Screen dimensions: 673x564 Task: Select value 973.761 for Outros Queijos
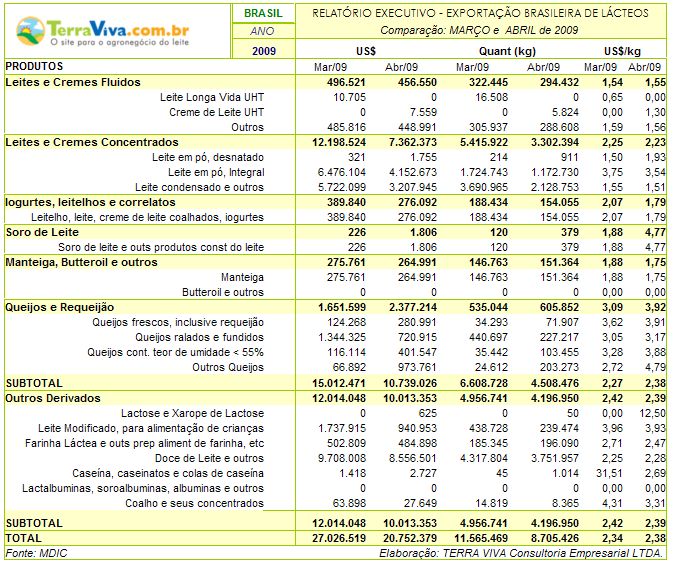tap(417, 367)
